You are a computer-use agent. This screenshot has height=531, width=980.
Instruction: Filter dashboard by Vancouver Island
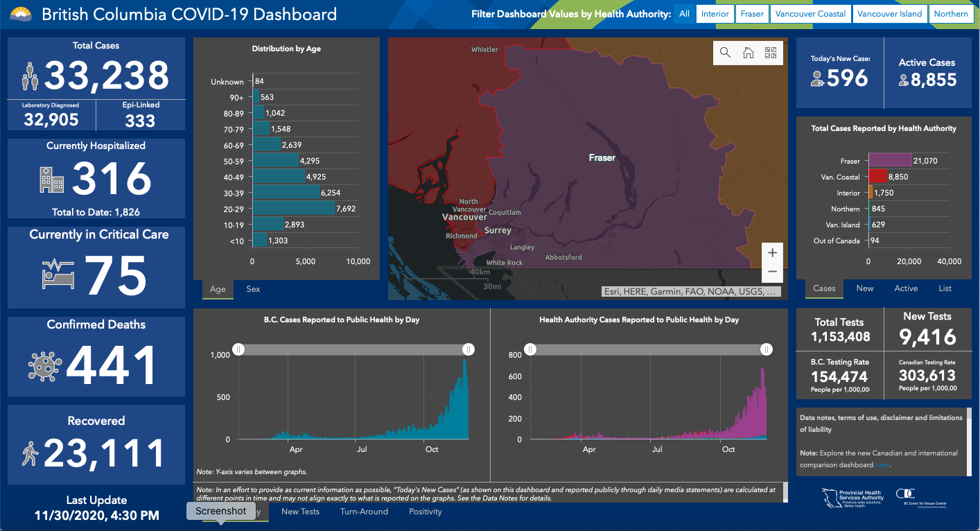pos(889,14)
